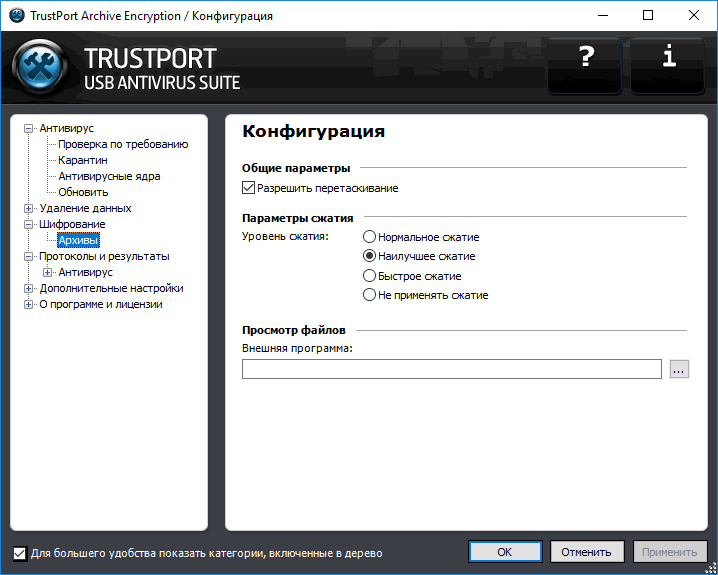The width and height of the screenshot is (718, 575).
Task: Select the Удаление данных label
Action: [x=86, y=208]
